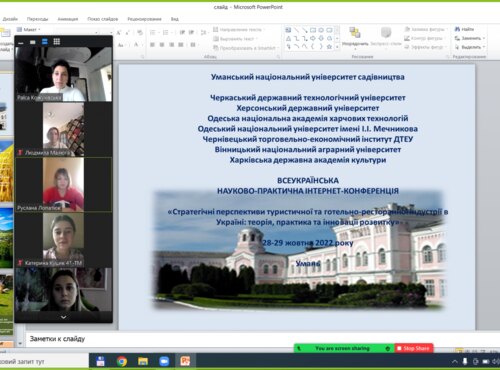
Task: Click the Найти find button
Action: 464,29
